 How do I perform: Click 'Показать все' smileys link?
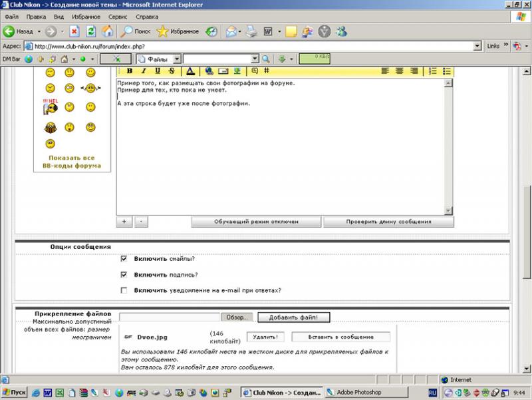(x=72, y=158)
